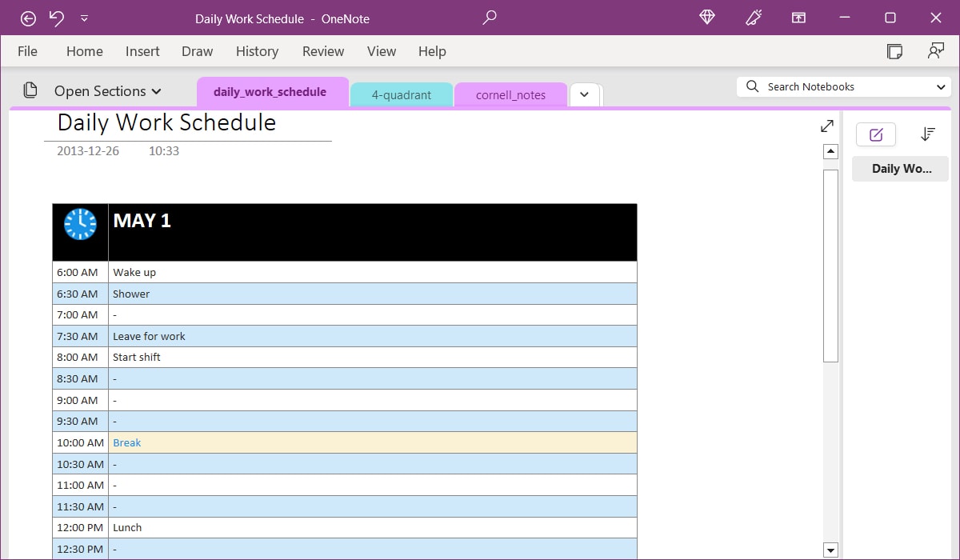Click the sort pages icon

[x=928, y=134]
